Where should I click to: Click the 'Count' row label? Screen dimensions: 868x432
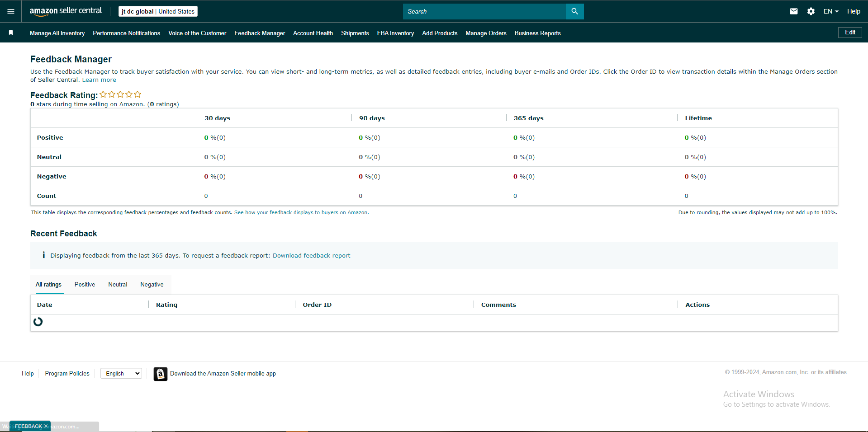[47, 196]
